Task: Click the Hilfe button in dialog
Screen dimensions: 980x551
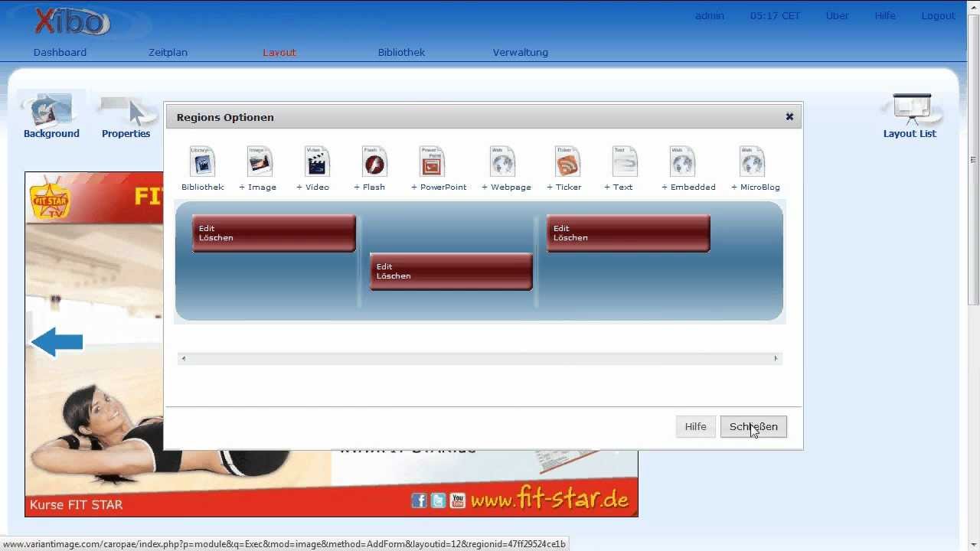Action: tap(696, 427)
